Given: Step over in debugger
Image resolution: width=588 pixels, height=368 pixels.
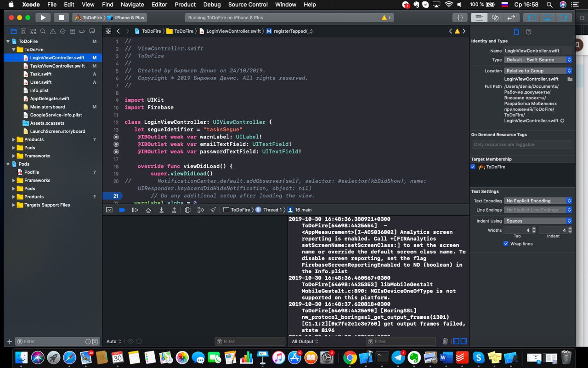Looking at the screenshot, I should 148,210.
